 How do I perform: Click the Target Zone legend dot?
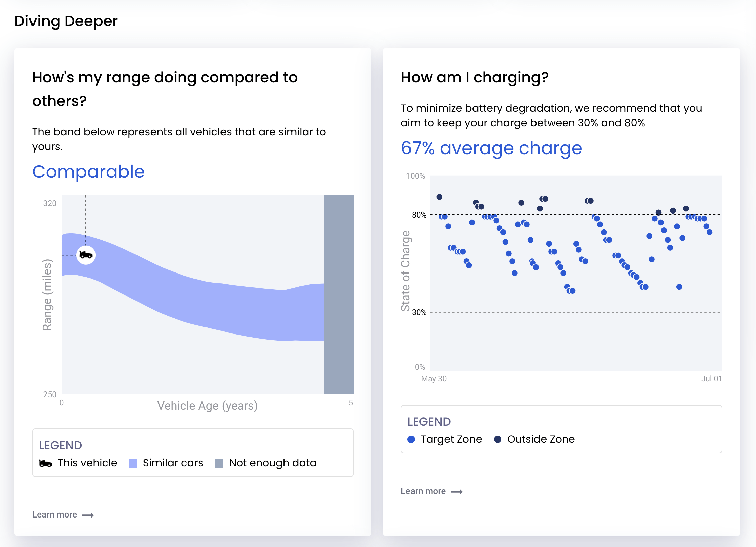[411, 439]
